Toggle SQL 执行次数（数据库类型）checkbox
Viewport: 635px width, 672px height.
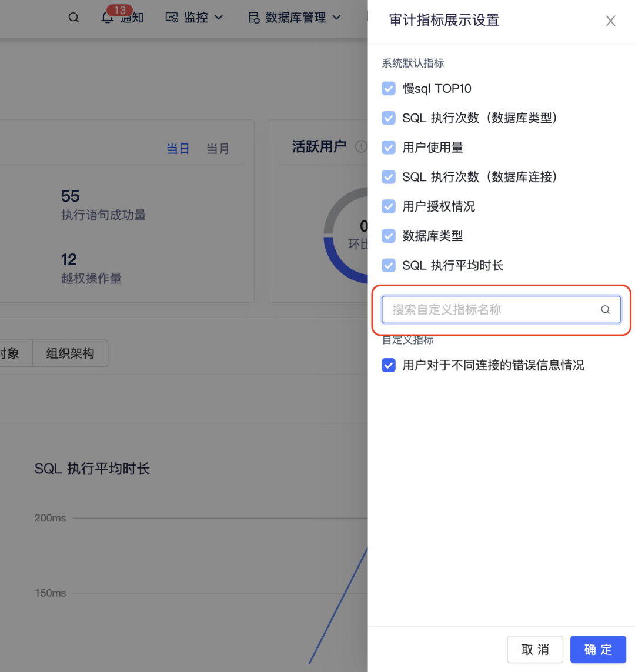pos(389,118)
